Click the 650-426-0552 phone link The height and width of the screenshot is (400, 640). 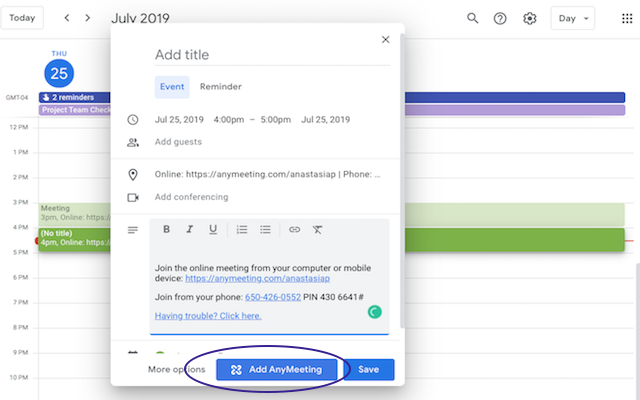(273, 297)
